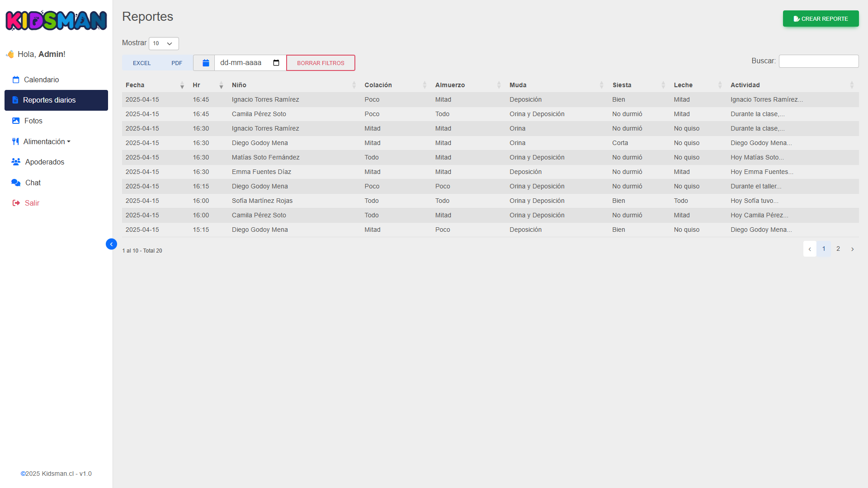The height and width of the screenshot is (488, 868).
Task: Click the Salir logout icon
Action: click(16, 203)
